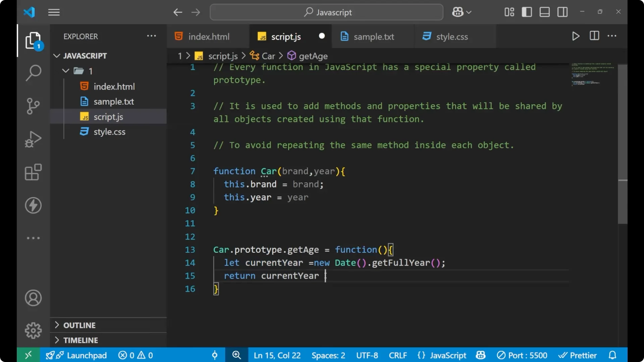
Task: Toggle the secondary sidebar
Action: [x=562, y=12]
